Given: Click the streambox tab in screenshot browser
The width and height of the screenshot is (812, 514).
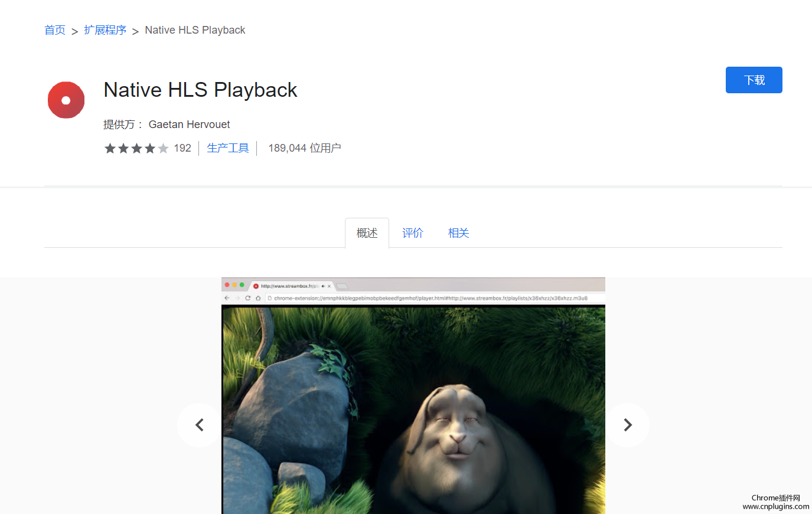Looking at the screenshot, I should (292, 286).
